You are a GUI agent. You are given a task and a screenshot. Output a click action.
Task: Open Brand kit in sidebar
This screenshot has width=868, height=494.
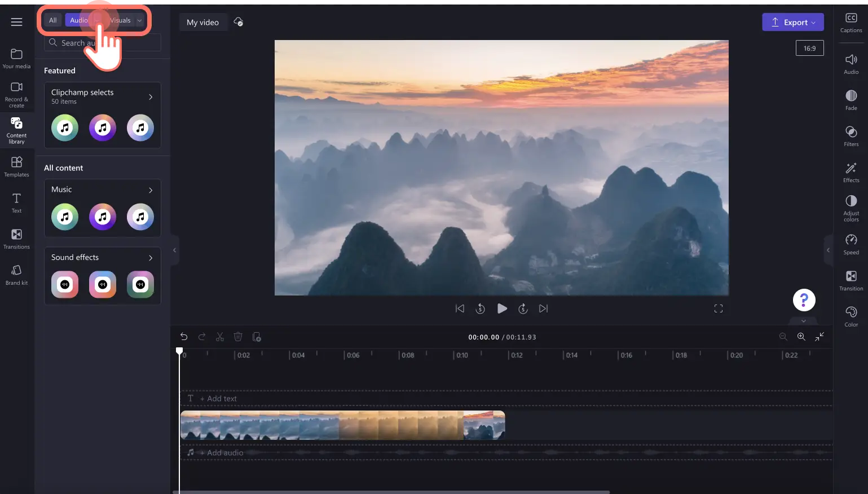pyautogui.click(x=16, y=275)
